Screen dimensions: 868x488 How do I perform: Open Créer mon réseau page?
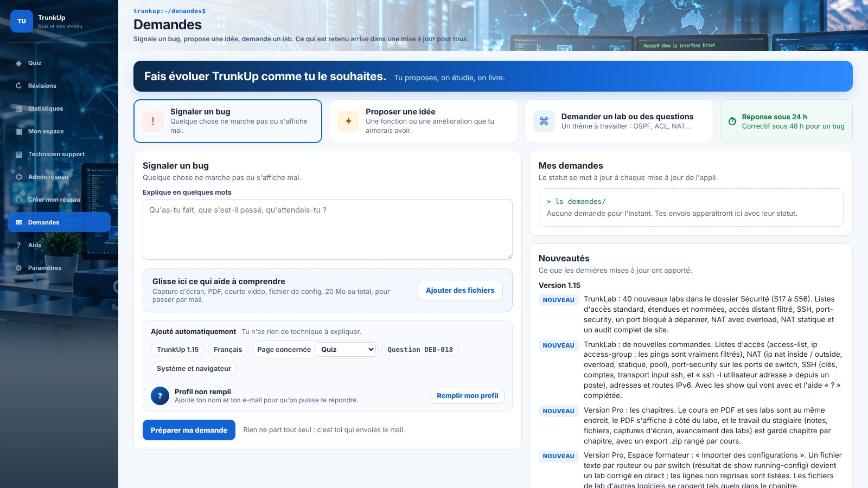click(x=59, y=200)
